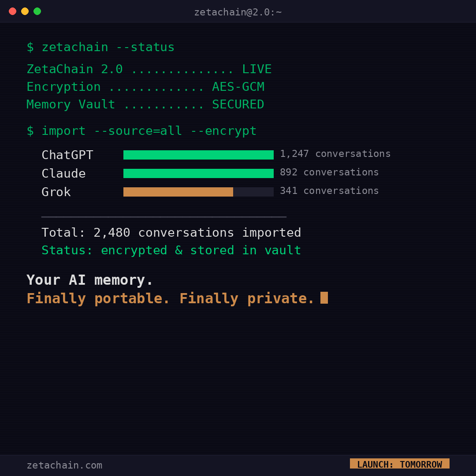This screenshot has width=476, height=476.
Task: Expand the ChatGPT conversations entry
Action: (335, 153)
